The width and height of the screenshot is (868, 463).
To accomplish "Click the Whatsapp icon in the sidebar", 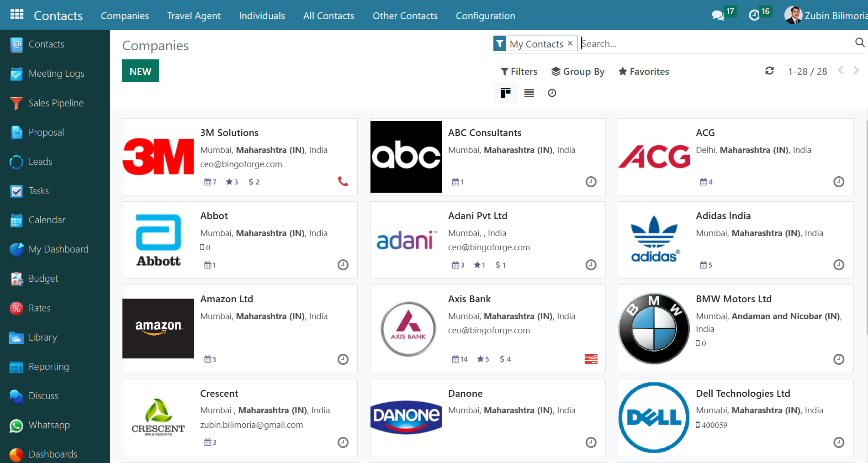I will tap(16, 425).
